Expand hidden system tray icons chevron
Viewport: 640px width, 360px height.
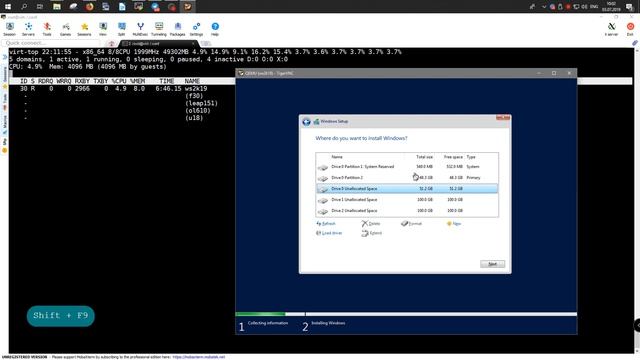(x=544, y=7)
